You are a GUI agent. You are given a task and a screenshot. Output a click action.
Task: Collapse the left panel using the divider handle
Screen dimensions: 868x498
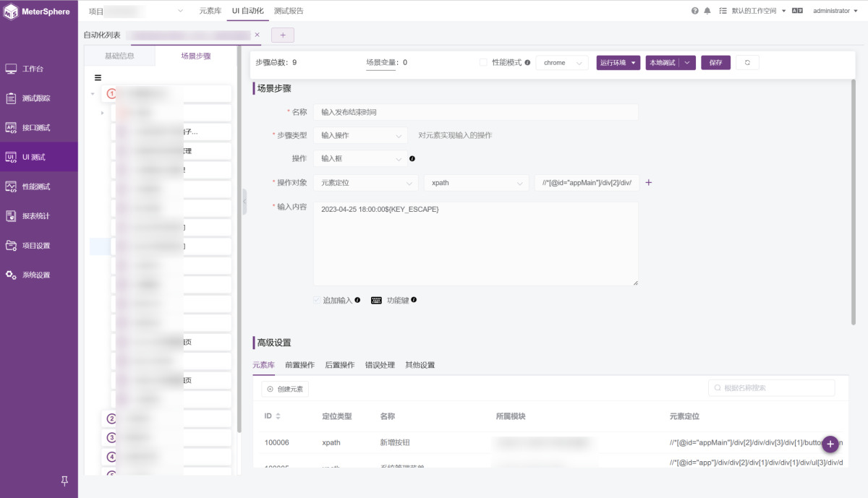pyautogui.click(x=244, y=202)
